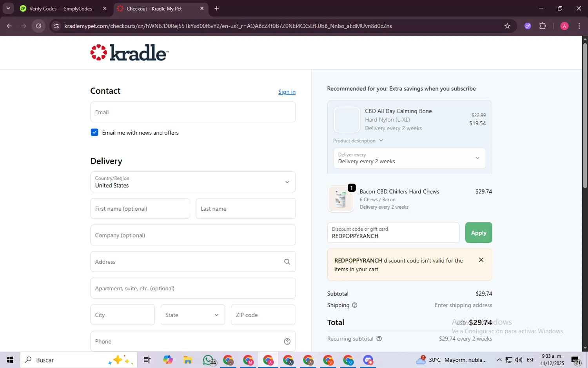Image resolution: width=588 pixels, height=368 pixels.
Task: Open the State dropdown
Action: 193,315
